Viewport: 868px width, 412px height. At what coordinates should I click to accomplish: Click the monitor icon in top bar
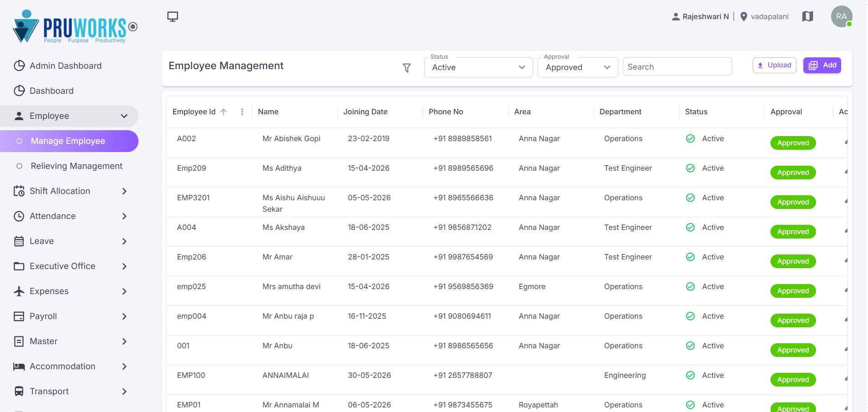tap(173, 17)
